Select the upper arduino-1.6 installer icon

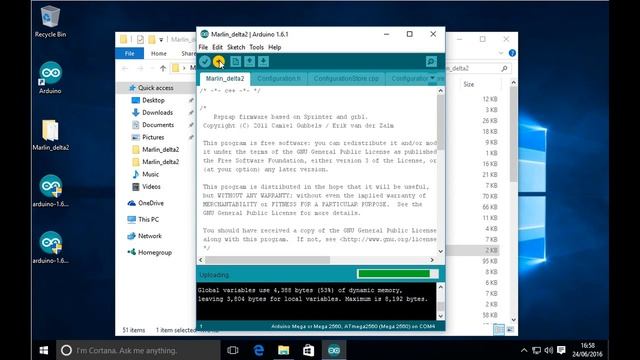51,191
